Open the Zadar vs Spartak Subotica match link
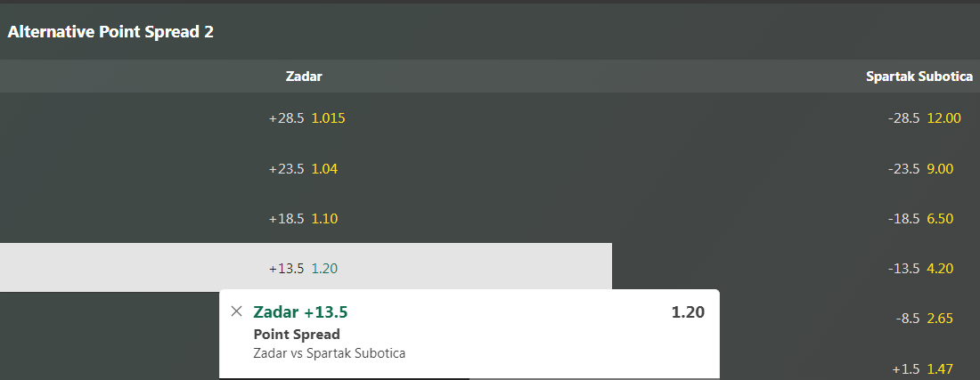Viewport: 980px width, 380px height. (x=330, y=353)
